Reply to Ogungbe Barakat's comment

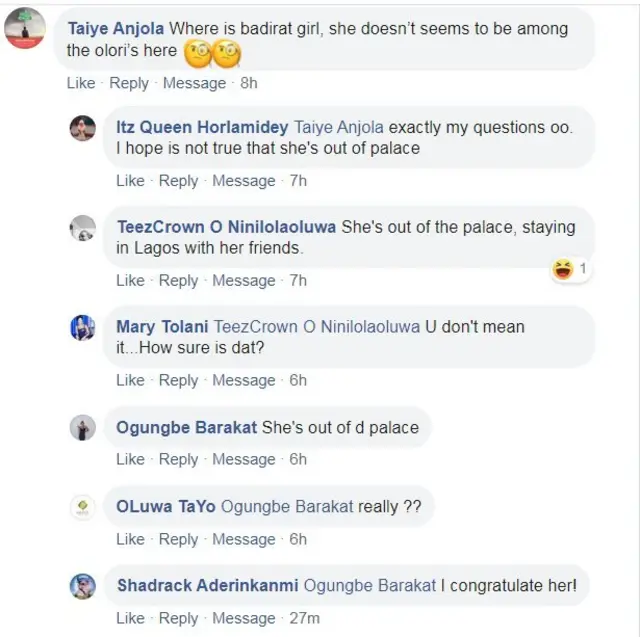pos(178,459)
